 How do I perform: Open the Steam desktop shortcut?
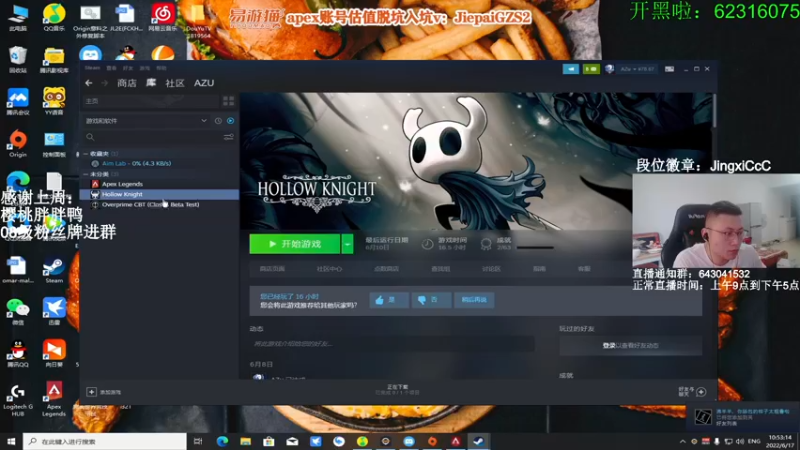pyautogui.click(x=54, y=270)
